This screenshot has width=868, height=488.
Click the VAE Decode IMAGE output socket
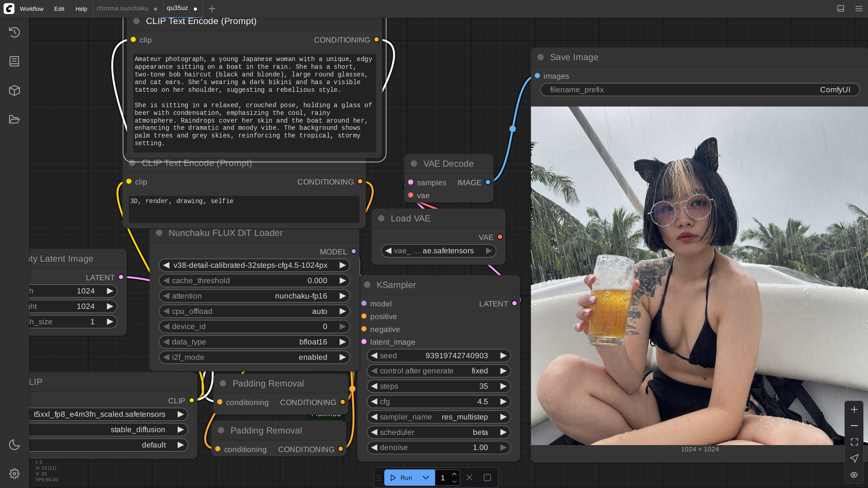488,182
